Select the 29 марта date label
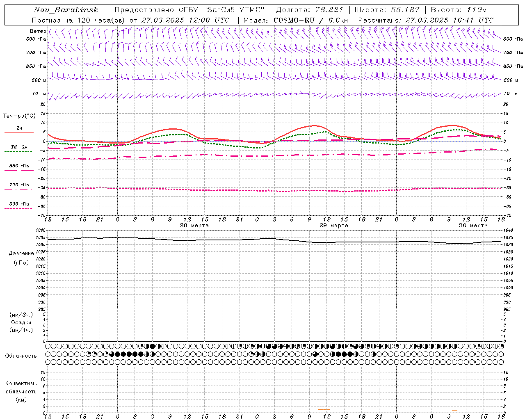 334,226
